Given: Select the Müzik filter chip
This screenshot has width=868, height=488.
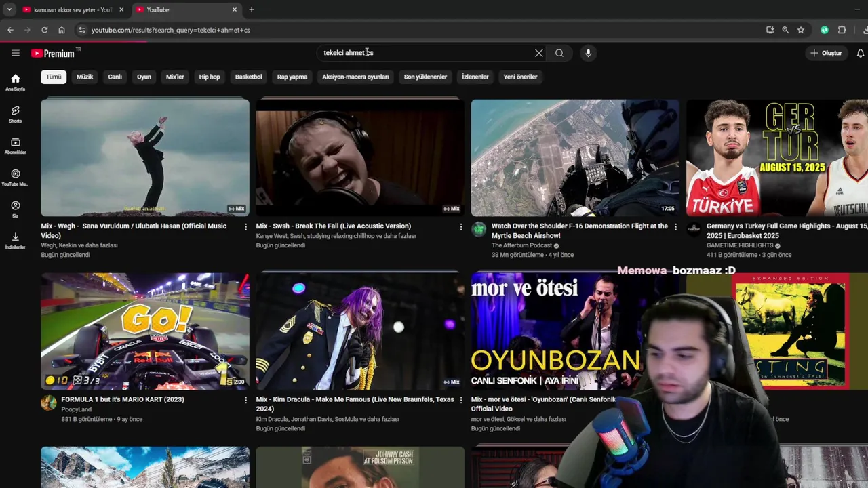Looking at the screenshot, I should (x=85, y=77).
